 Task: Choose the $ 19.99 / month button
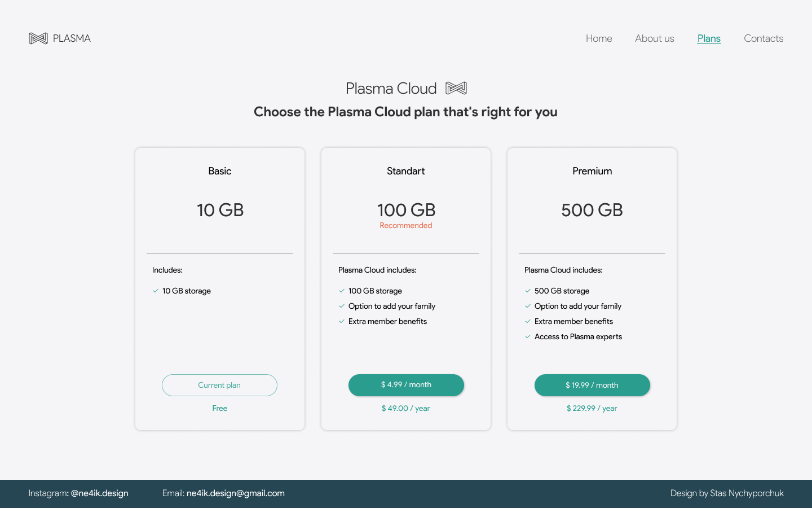592,385
